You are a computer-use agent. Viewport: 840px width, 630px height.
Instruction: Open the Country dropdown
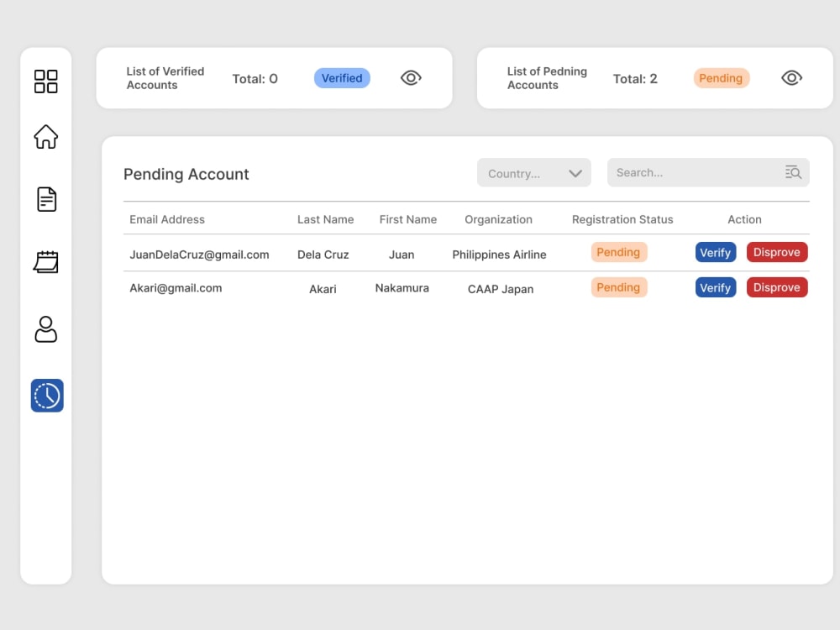[x=534, y=173]
